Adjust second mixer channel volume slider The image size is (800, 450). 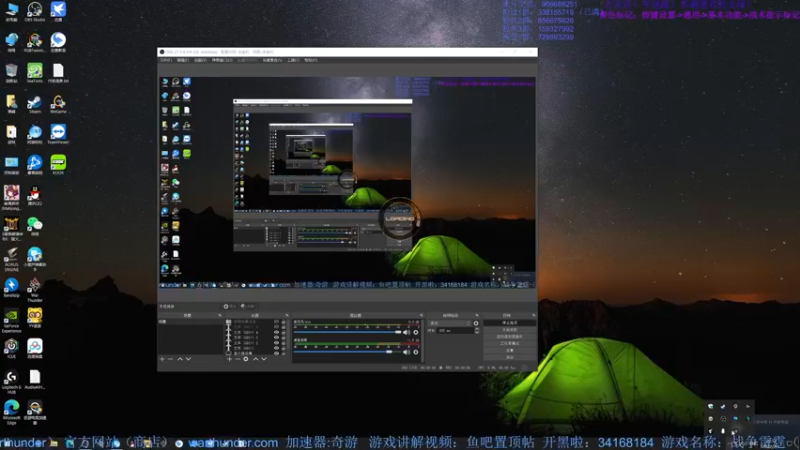coord(347,352)
